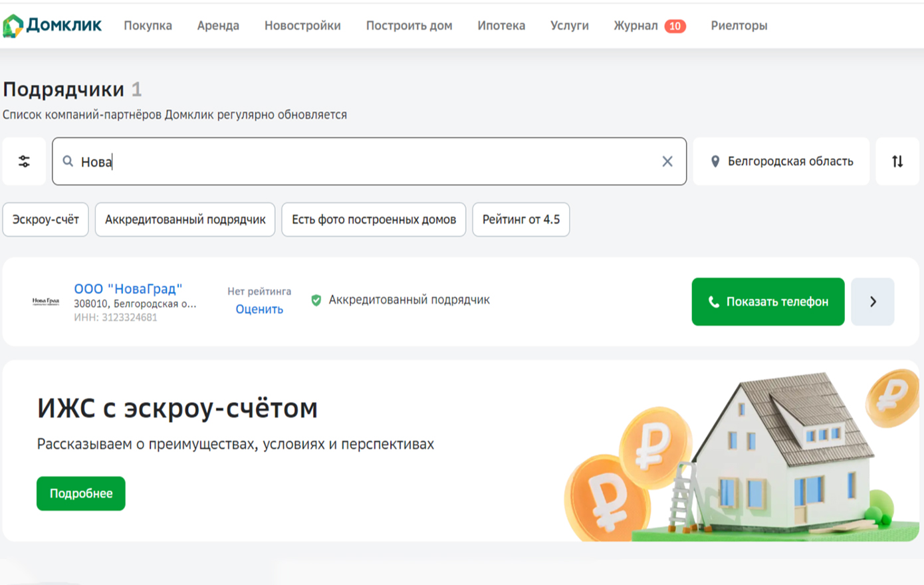Click the accredited shield check icon
The width and height of the screenshot is (924, 585).
[316, 300]
